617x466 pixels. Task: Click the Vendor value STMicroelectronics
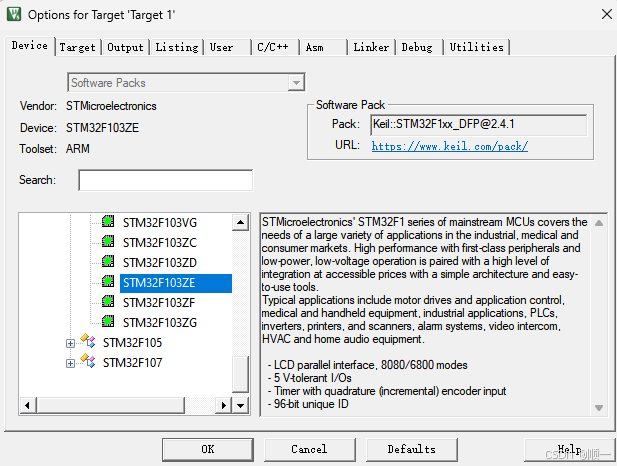coord(111,106)
